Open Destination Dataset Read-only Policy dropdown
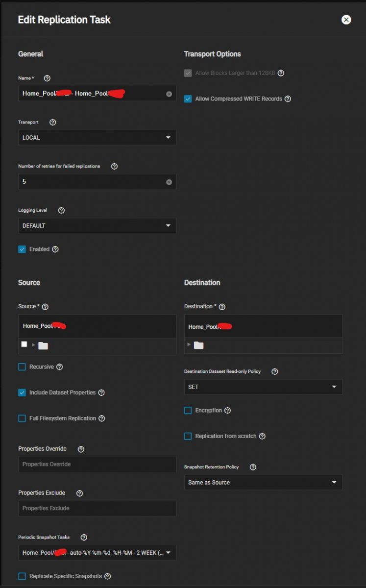The height and width of the screenshot is (588, 366). coord(263,387)
